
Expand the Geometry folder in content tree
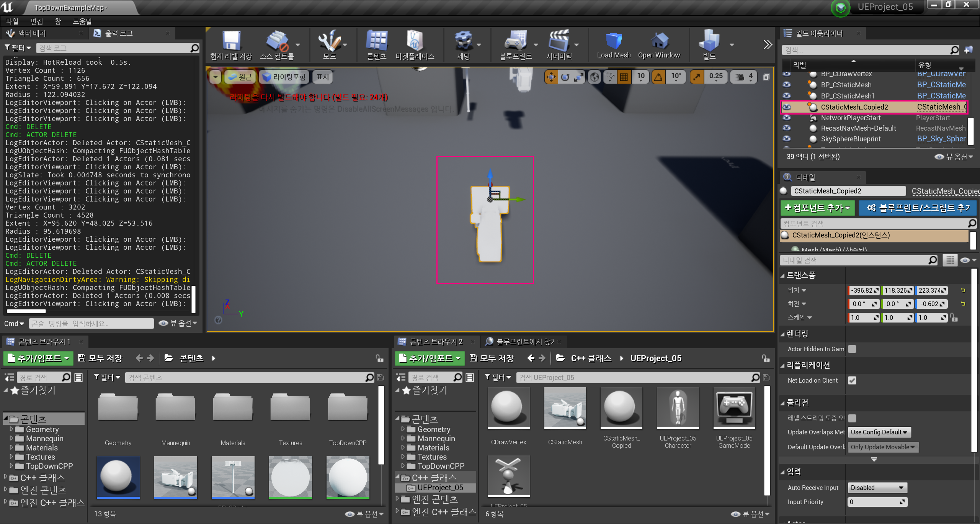[11, 429]
